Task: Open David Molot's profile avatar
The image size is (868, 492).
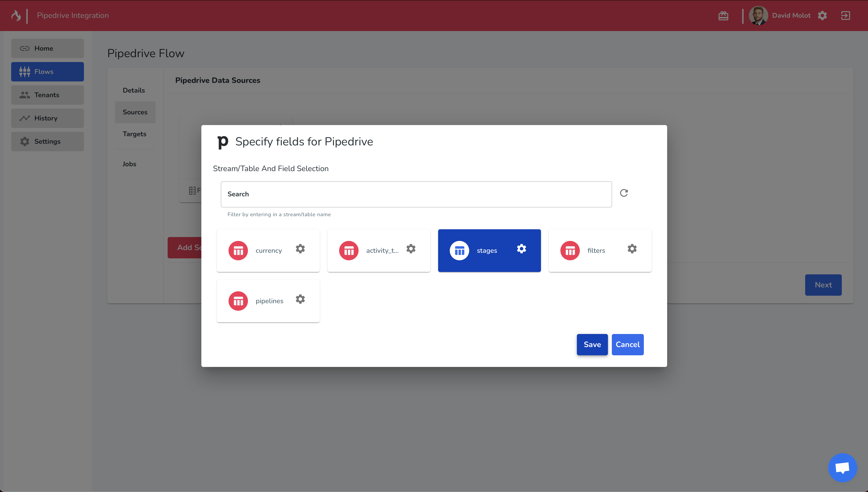Action: [758, 16]
